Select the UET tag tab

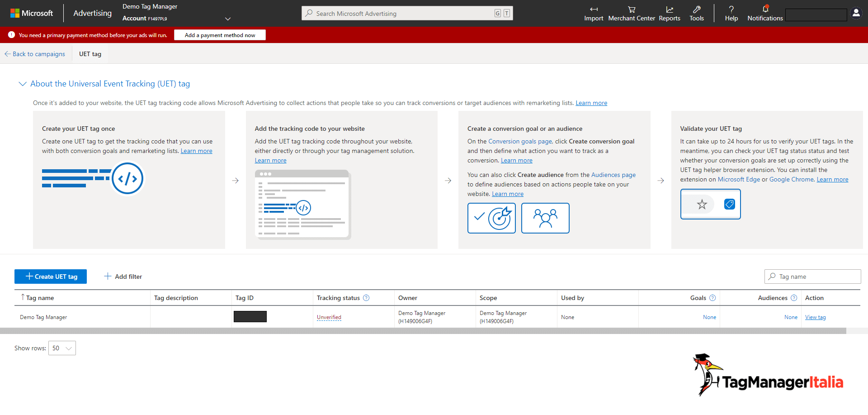[90, 54]
